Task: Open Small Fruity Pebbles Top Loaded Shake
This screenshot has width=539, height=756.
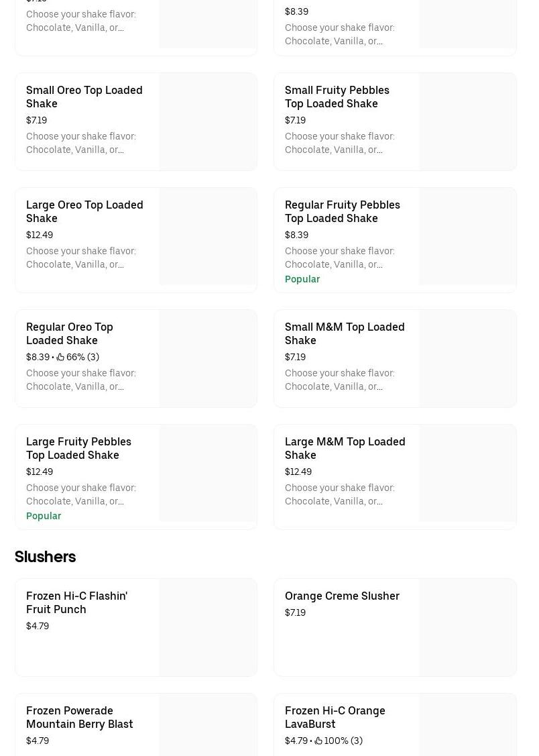Action: 395,121
